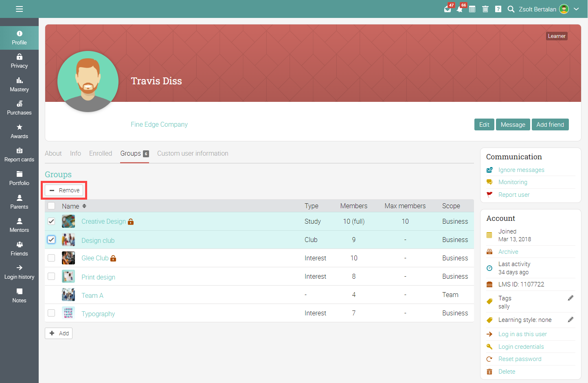Open the trash icon in top bar

[485, 9]
